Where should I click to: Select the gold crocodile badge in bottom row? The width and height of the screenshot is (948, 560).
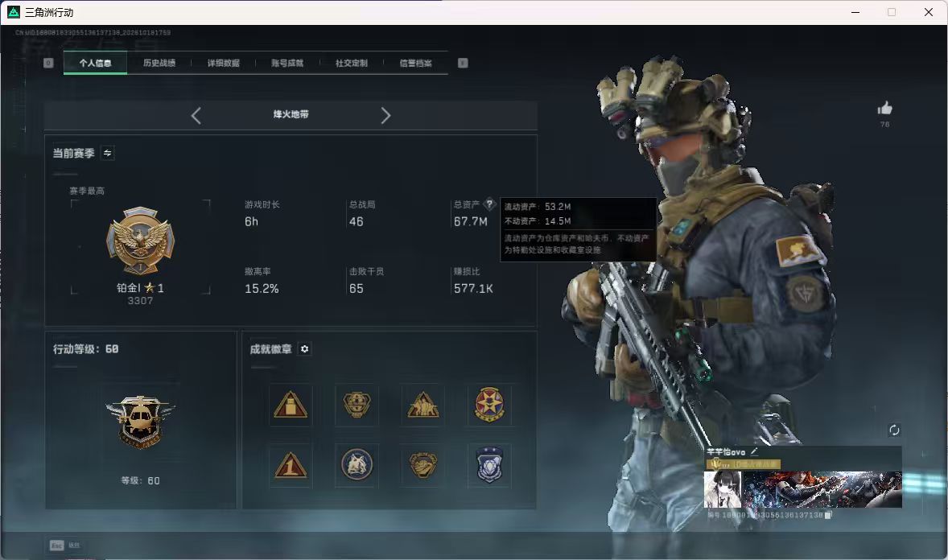point(423,465)
